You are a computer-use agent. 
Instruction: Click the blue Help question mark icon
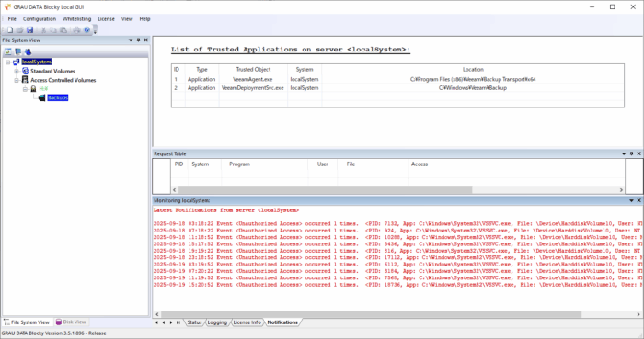(x=86, y=30)
